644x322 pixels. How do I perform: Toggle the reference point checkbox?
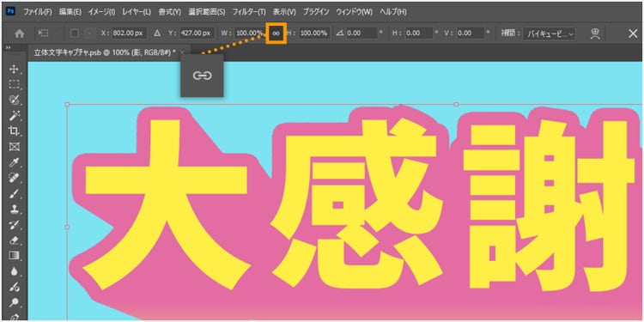click(75, 33)
